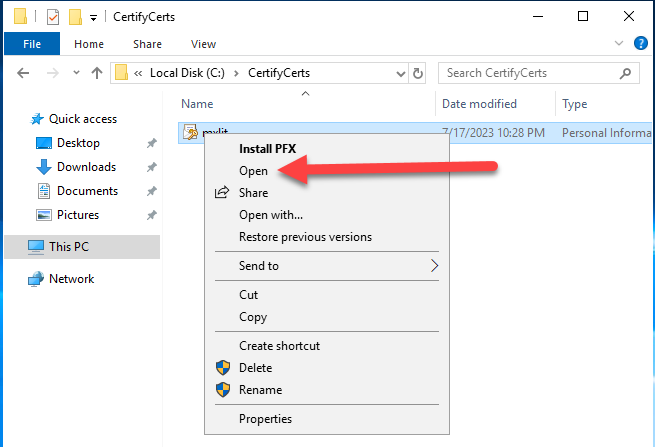Expand the Send to submenu

tap(434, 266)
